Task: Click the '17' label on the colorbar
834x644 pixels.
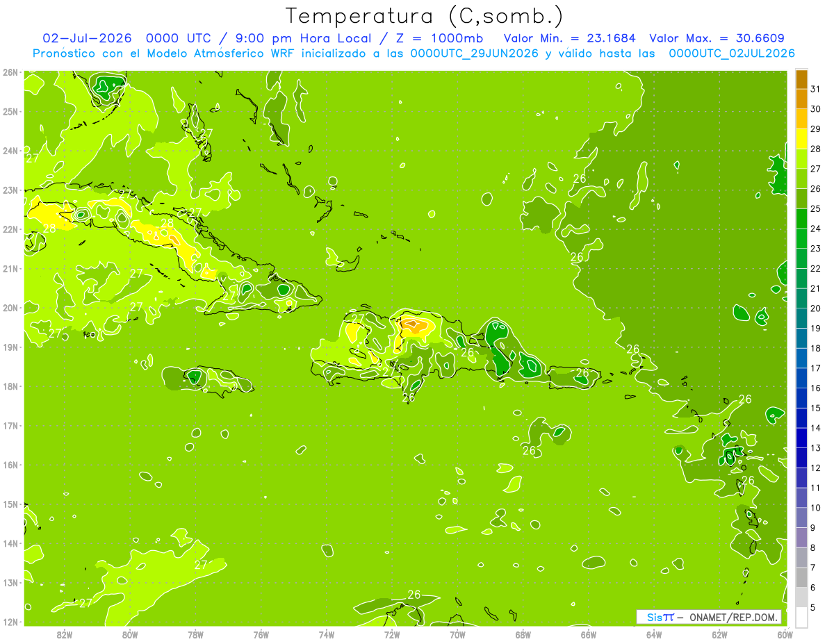Action: coord(815,368)
